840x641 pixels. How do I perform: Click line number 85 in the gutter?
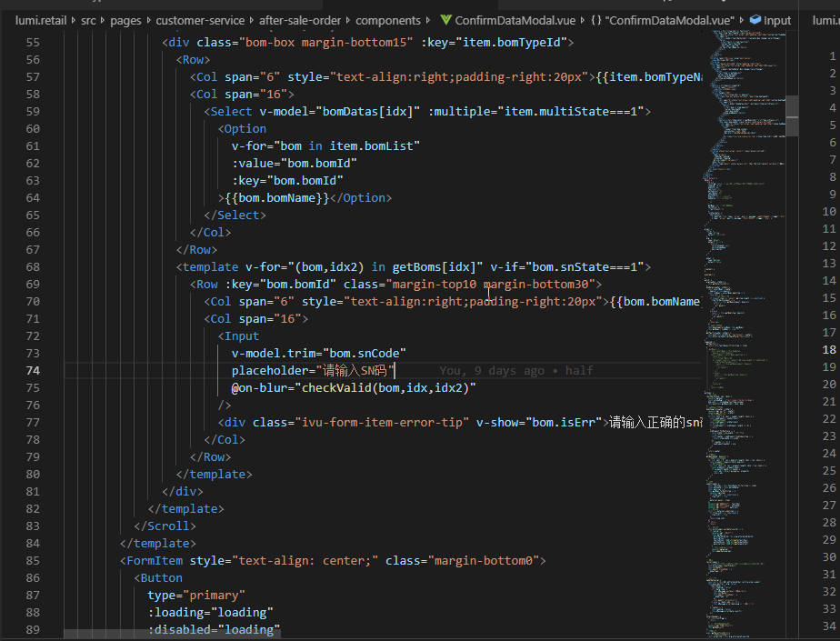[33, 561]
